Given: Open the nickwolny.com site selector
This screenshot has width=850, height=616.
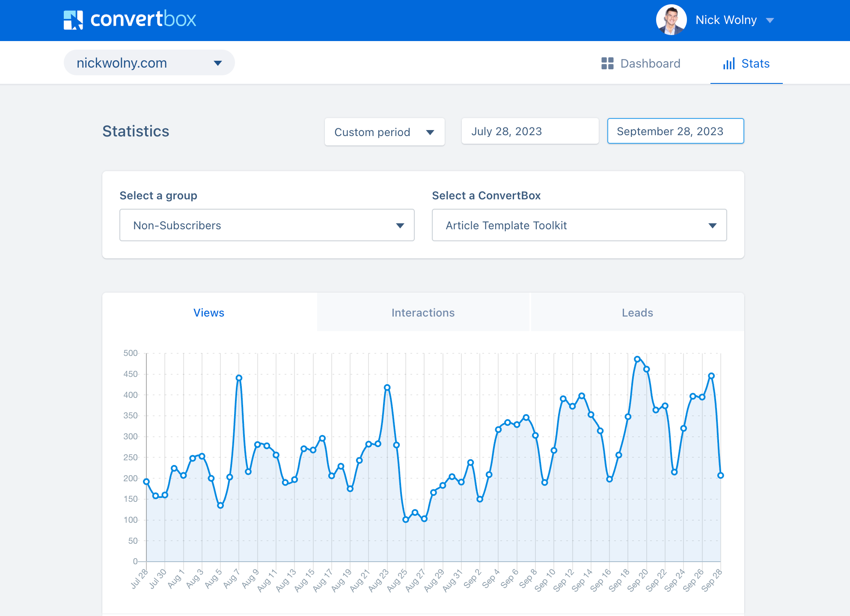Looking at the screenshot, I should [149, 63].
